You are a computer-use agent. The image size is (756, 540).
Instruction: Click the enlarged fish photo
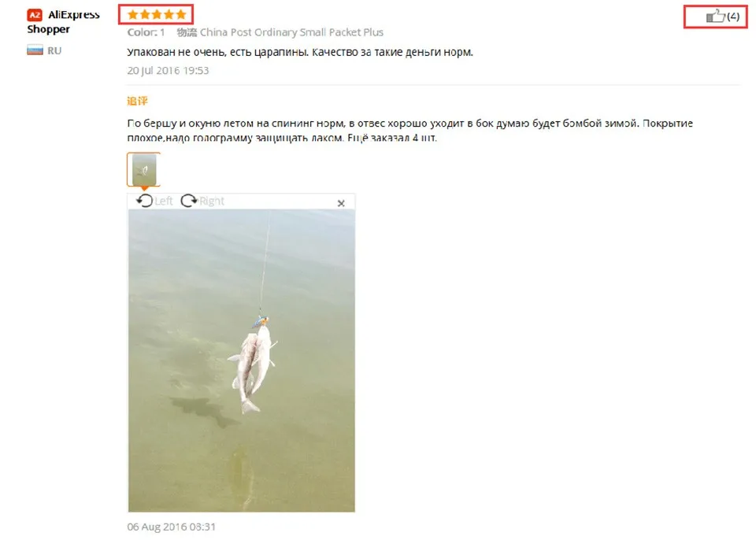coord(242,361)
